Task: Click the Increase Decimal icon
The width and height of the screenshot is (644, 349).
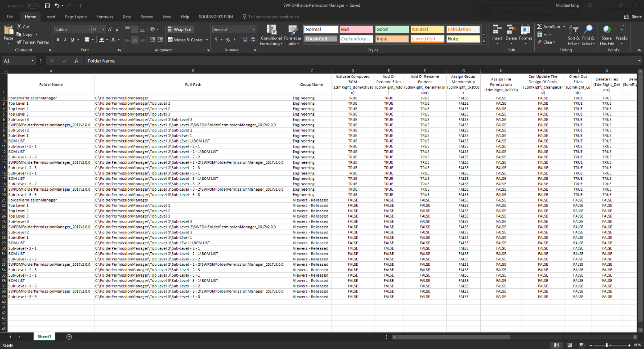Action: point(244,40)
